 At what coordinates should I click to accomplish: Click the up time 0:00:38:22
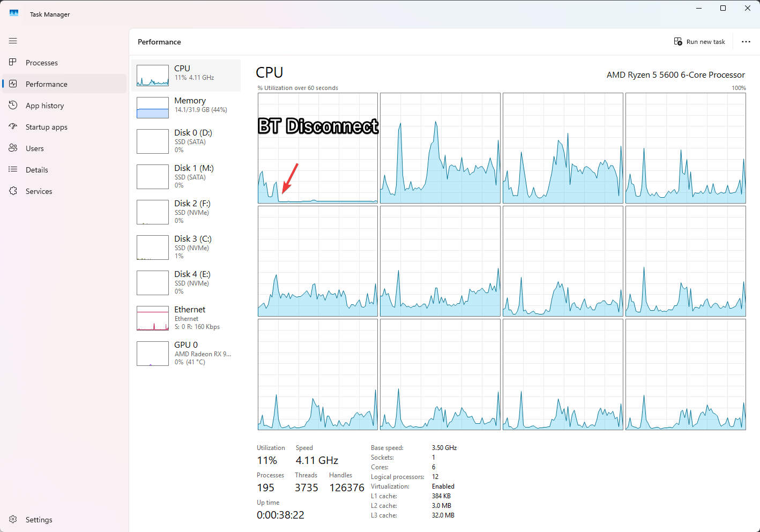280,515
